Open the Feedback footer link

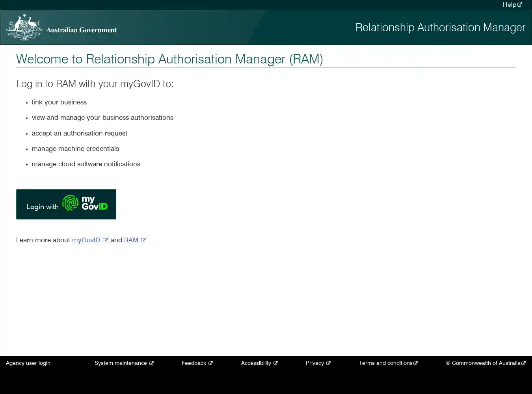click(x=197, y=363)
